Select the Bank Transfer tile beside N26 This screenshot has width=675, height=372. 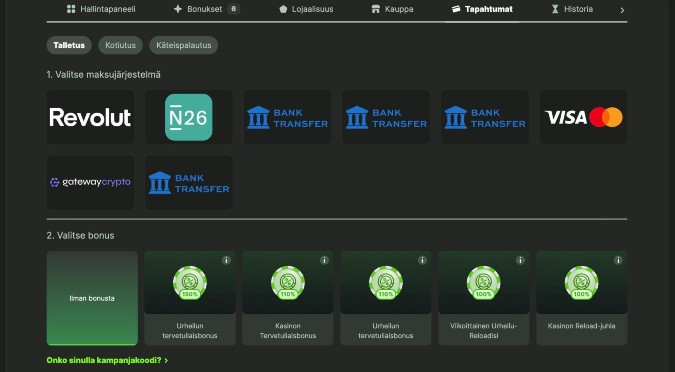(x=288, y=117)
